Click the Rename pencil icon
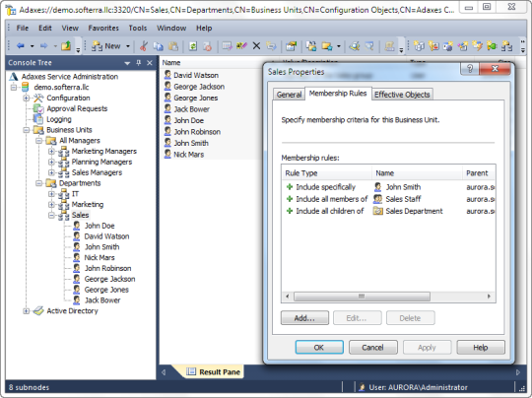 [241, 45]
